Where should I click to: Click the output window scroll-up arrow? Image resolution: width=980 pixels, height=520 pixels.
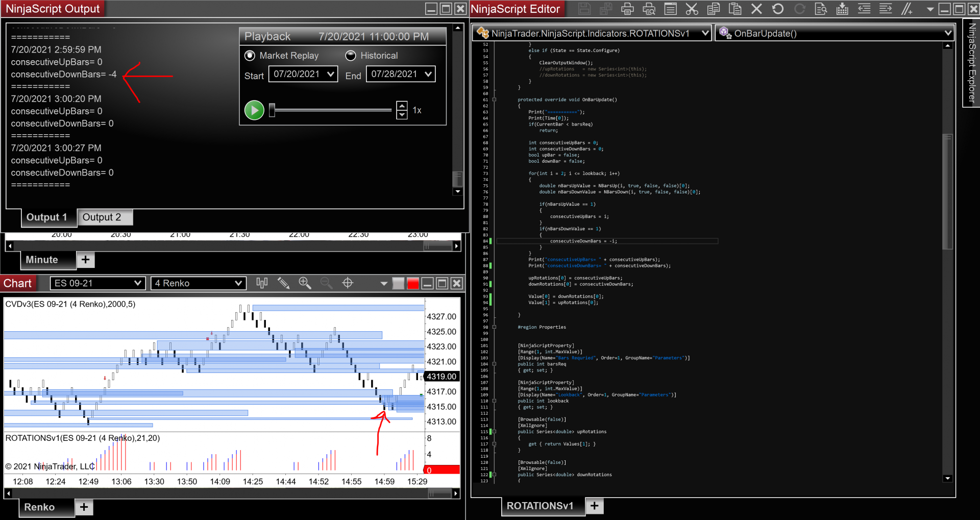pyautogui.click(x=458, y=28)
